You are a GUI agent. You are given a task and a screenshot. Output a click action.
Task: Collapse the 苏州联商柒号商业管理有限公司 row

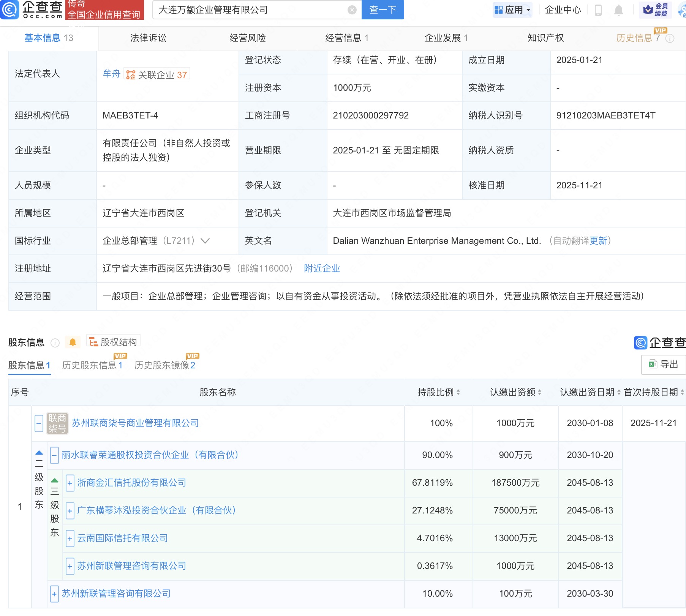[39, 423]
